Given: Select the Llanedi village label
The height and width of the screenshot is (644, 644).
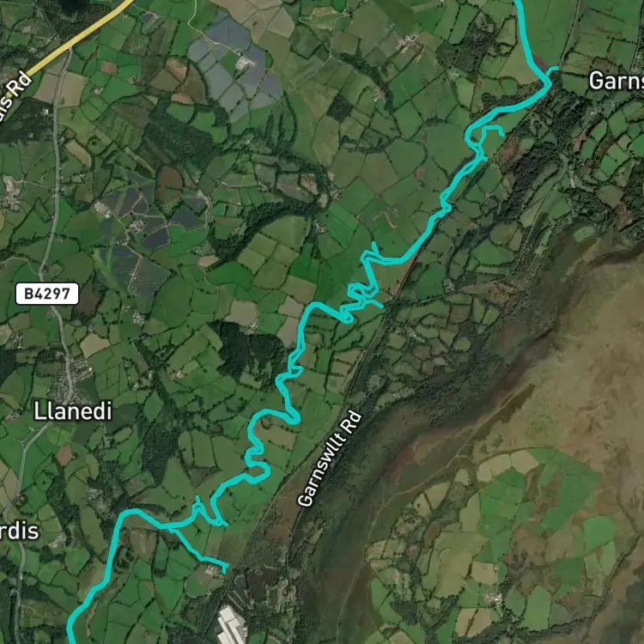Looking at the screenshot, I should [73, 410].
